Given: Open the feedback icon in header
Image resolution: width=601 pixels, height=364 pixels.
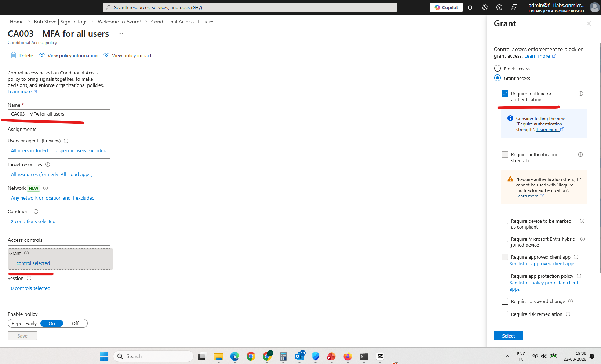Looking at the screenshot, I should click(514, 7).
